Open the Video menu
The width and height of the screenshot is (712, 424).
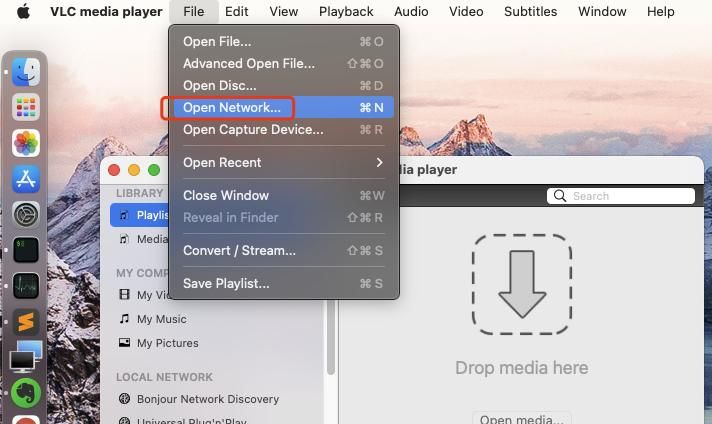coord(466,11)
